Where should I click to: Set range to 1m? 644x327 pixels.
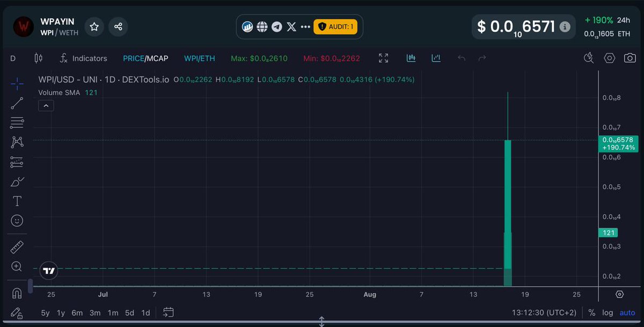click(113, 313)
